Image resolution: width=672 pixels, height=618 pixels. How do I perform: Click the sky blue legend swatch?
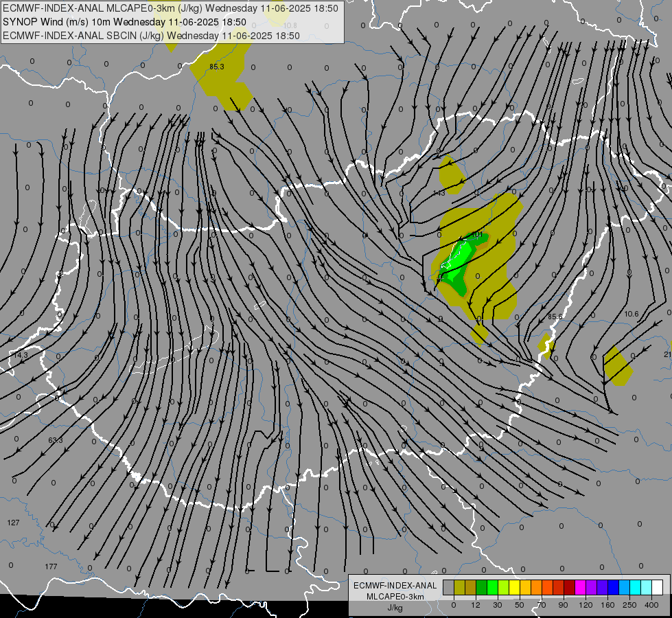(x=625, y=587)
